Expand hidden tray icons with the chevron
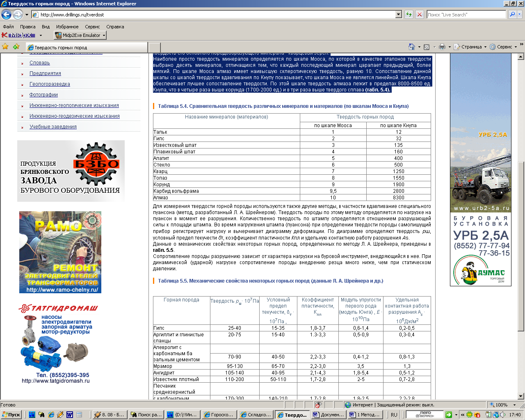525x420 pixels. (x=463, y=415)
